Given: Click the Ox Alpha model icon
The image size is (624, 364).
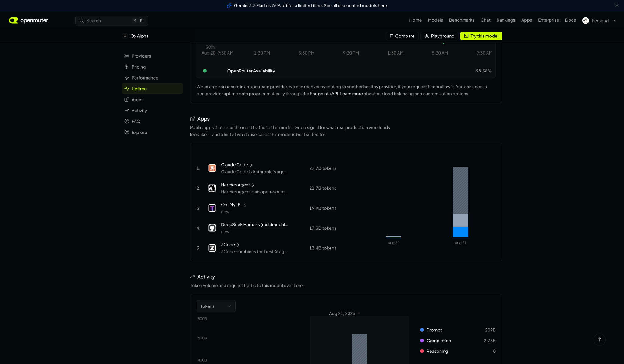Looking at the screenshot, I should (125, 36).
